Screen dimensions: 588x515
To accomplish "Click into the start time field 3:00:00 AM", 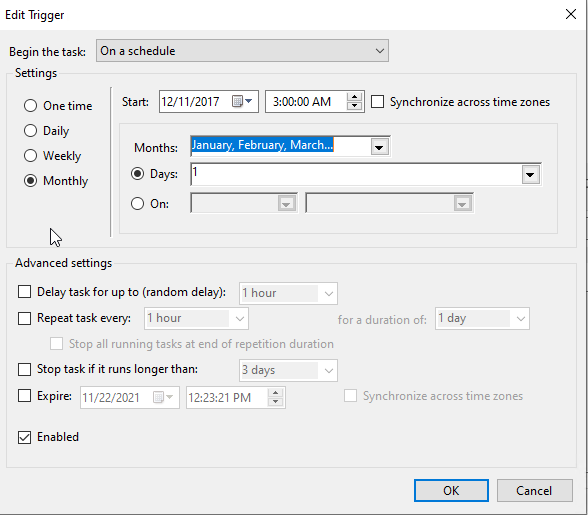I will pos(306,102).
